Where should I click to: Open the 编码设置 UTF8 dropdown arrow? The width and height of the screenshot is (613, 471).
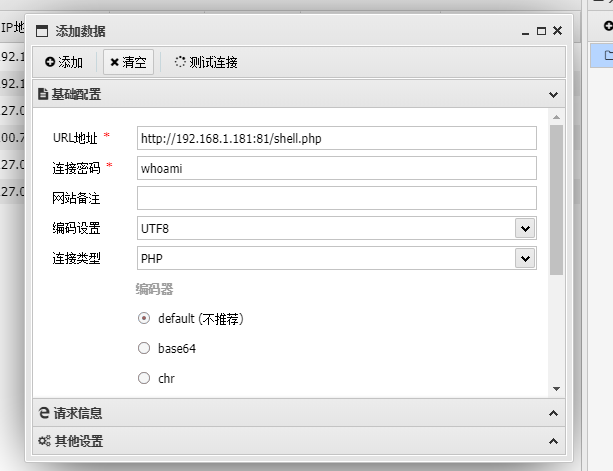click(525, 228)
